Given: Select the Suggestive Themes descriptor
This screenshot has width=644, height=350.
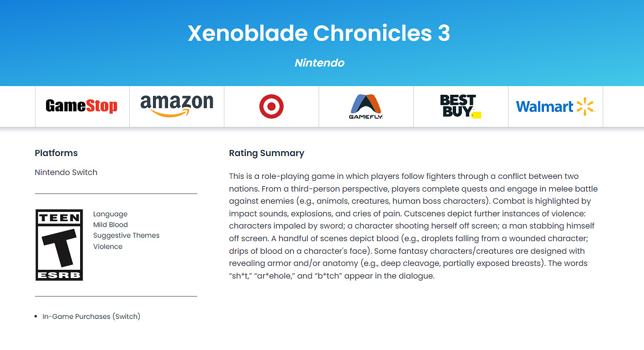Looking at the screenshot, I should 126,235.
